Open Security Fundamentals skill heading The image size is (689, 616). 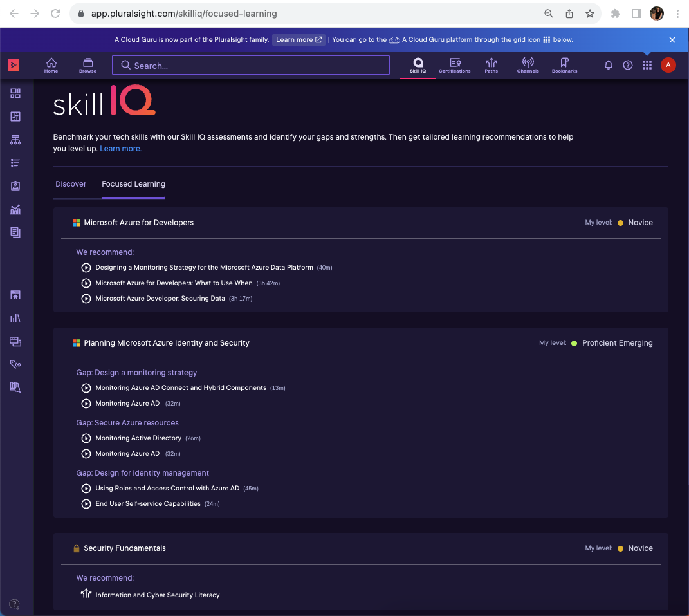(x=125, y=548)
